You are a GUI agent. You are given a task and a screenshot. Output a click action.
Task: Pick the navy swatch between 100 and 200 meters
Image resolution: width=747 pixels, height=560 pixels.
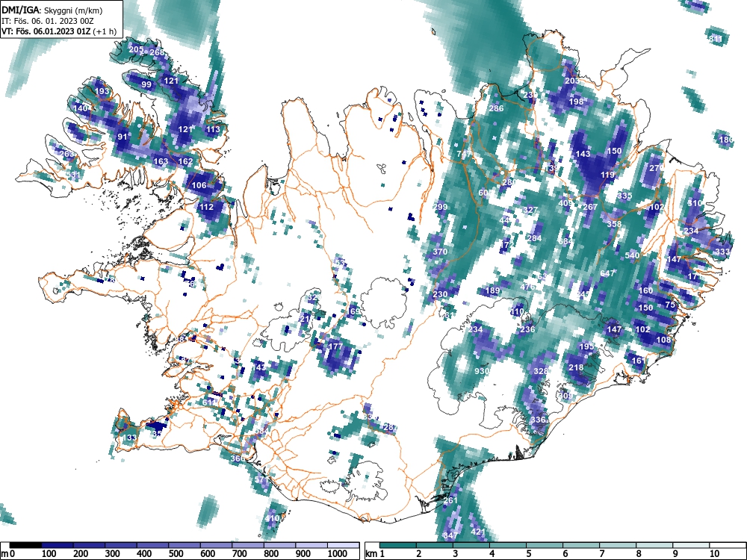point(58,545)
